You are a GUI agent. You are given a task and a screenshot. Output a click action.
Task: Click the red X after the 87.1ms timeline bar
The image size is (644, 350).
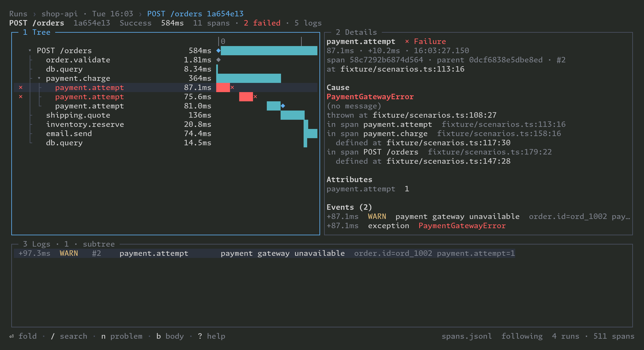(x=232, y=87)
